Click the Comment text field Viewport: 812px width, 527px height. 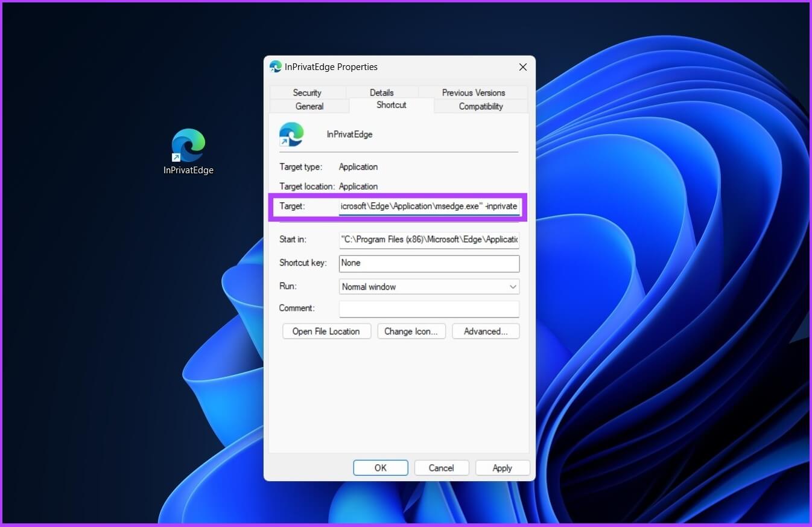click(x=429, y=308)
